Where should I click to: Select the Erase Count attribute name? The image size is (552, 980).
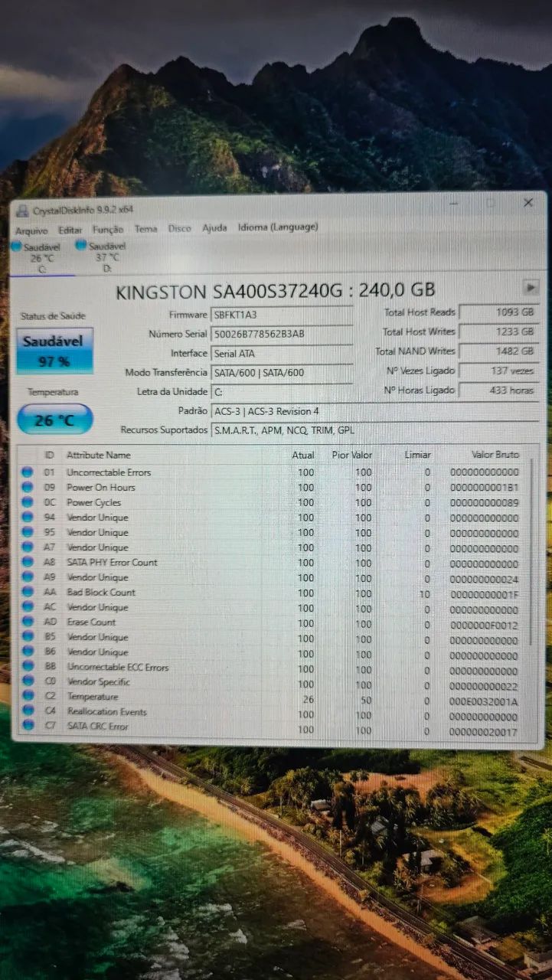(x=91, y=622)
